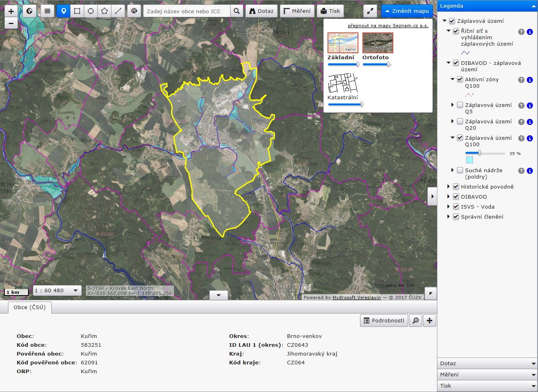Image resolution: width=538 pixels, height=392 pixels.
Task: Select the point marker selection tool
Action: [63, 11]
